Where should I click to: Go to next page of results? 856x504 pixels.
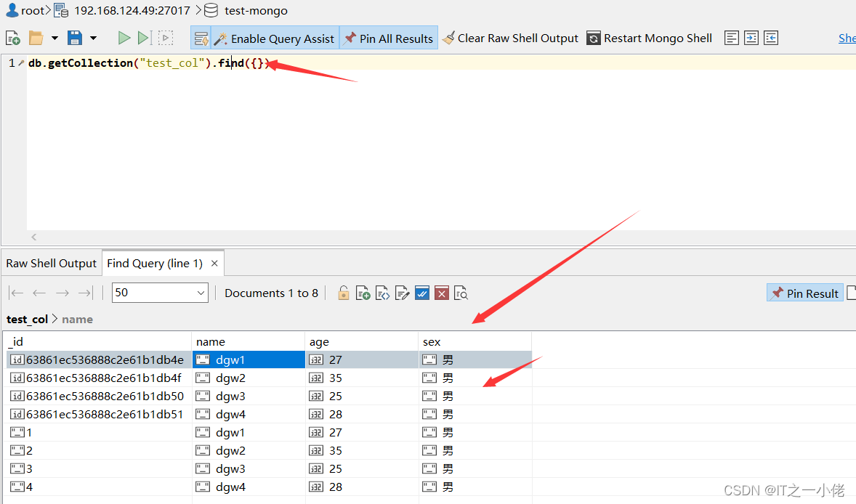[x=62, y=293]
